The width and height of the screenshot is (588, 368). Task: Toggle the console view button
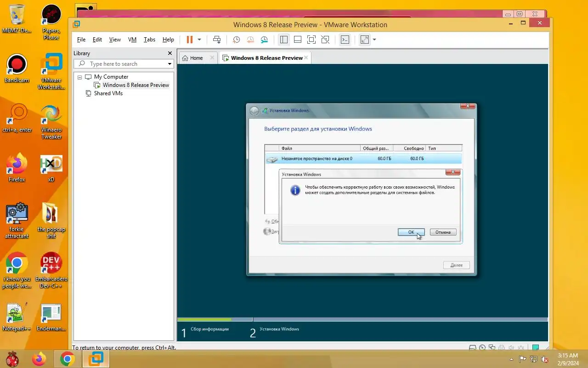pyautogui.click(x=345, y=40)
